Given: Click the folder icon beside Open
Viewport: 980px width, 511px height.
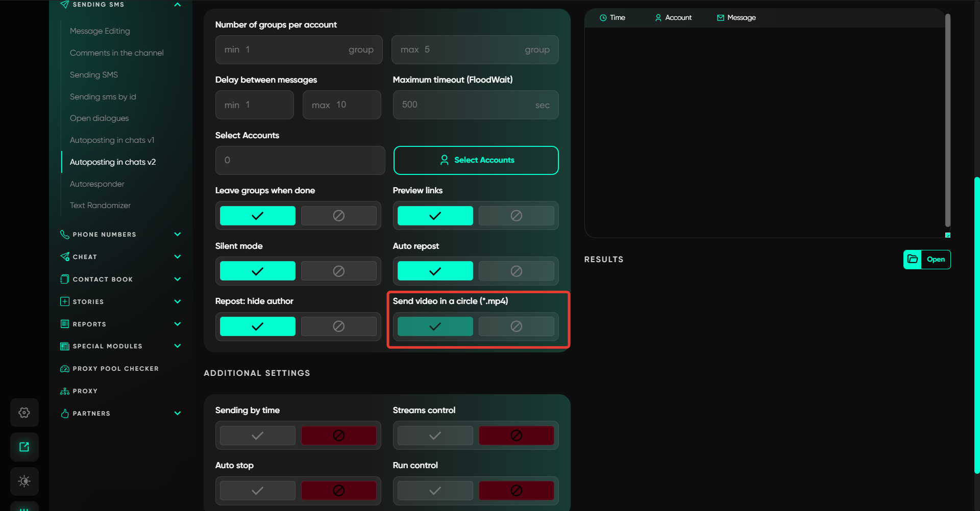Looking at the screenshot, I should click(x=913, y=259).
